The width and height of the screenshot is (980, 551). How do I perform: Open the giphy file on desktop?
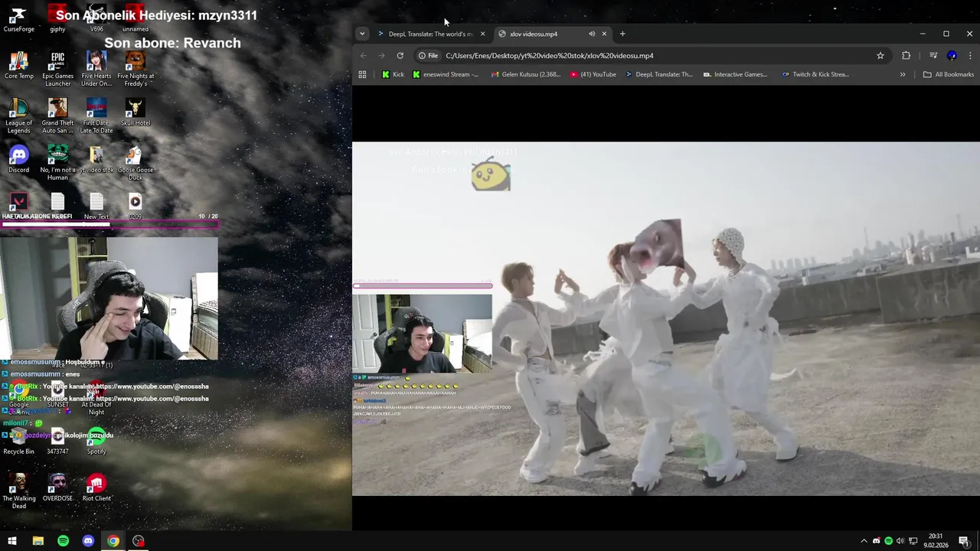(x=57, y=19)
